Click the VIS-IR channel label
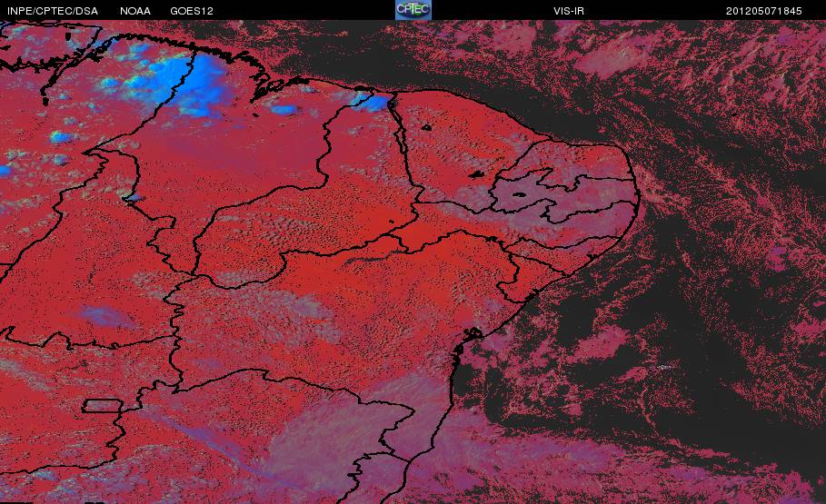Screen dimensions: 826x504 pos(569,11)
